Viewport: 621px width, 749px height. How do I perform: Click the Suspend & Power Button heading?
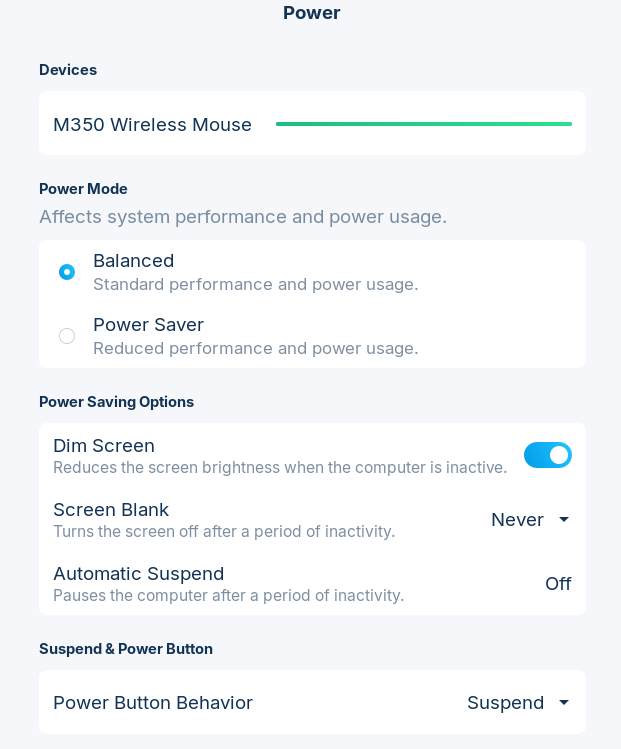(126, 649)
